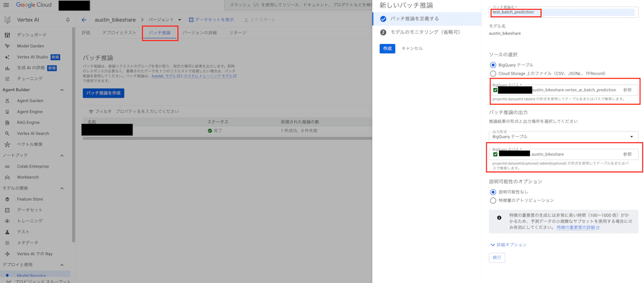
Task: Open Colab Enterprise sidebar icon
Action: pyautogui.click(x=7, y=166)
